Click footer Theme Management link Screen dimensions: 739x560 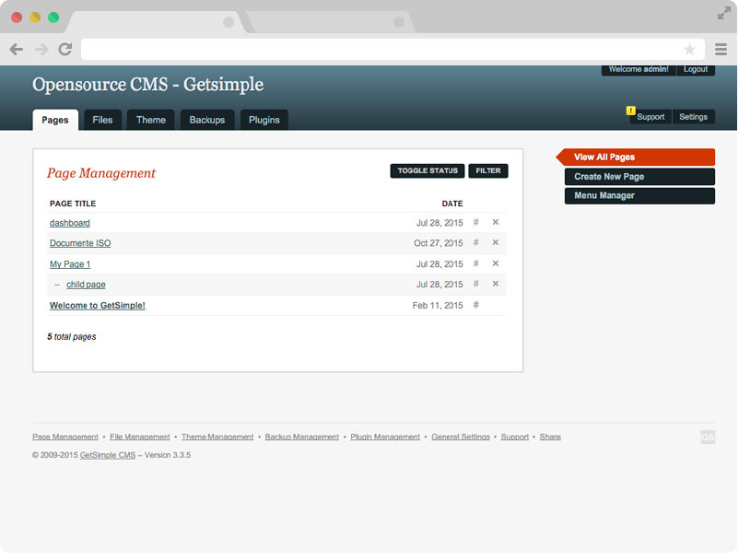click(x=217, y=437)
